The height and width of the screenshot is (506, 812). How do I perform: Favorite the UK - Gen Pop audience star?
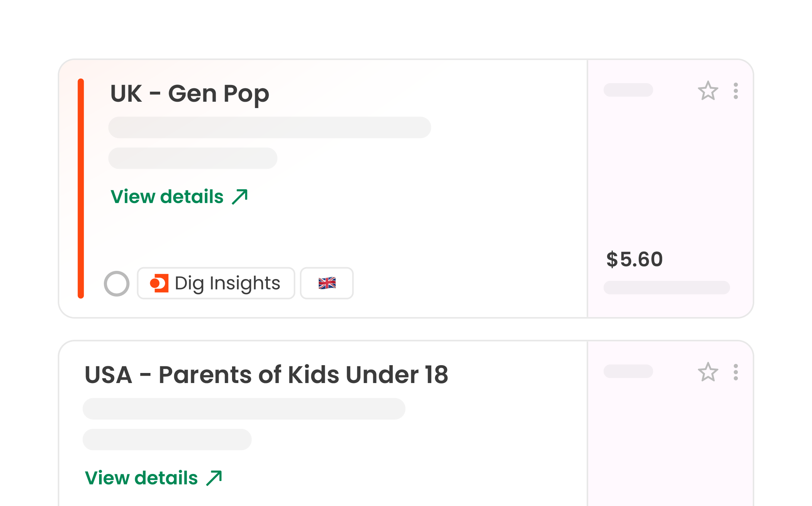(708, 91)
